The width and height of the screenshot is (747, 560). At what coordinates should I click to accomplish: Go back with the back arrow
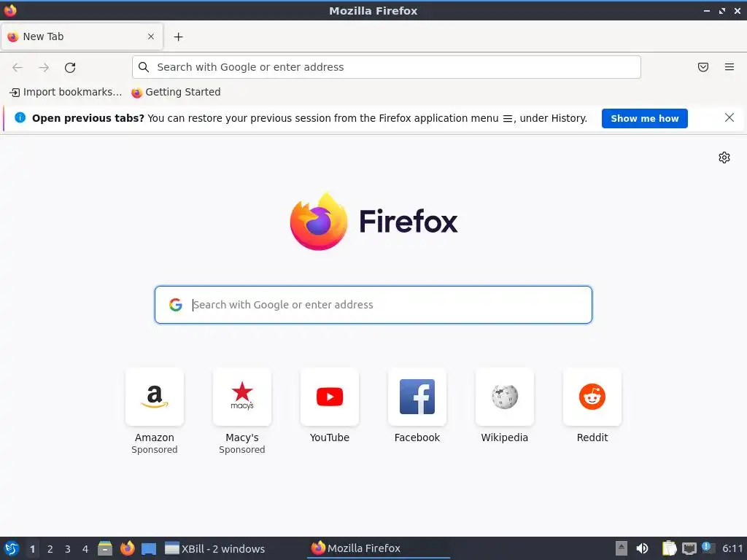(x=18, y=67)
